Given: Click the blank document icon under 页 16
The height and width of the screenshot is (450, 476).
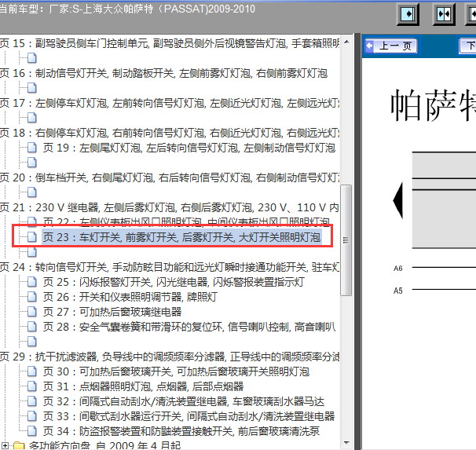Looking at the screenshot, I should point(31,88).
